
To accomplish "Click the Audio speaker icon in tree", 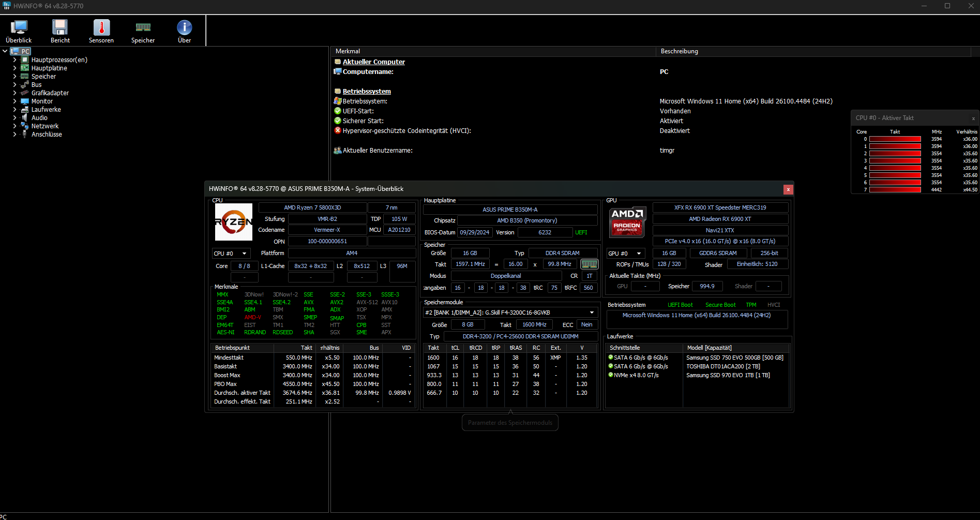I will click(x=24, y=118).
